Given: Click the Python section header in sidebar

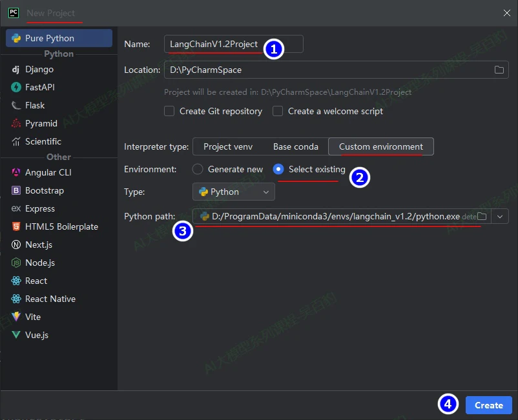Looking at the screenshot, I should [59, 54].
